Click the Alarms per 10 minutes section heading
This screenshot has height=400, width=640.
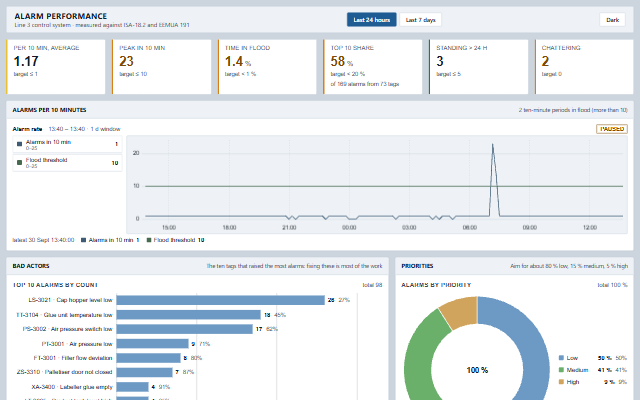click(49, 110)
